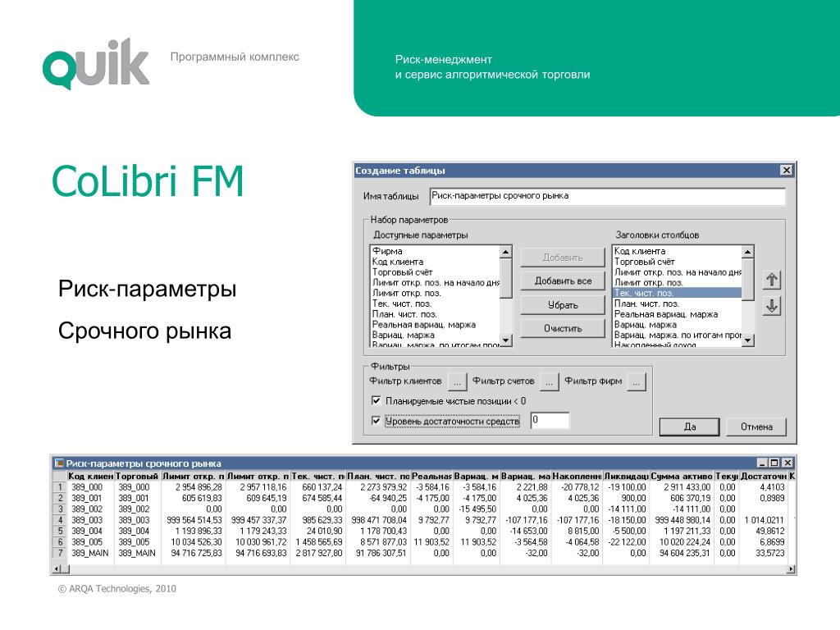Click cell value 1 014,0211
This screenshot has height=630, width=840.
[x=764, y=519]
